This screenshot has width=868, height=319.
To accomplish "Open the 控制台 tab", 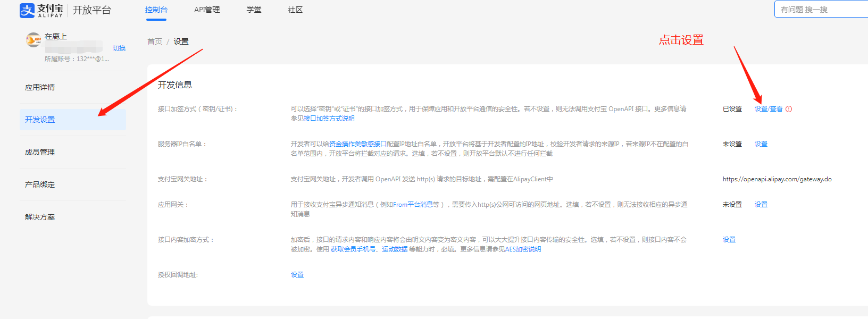I will pyautogui.click(x=156, y=10).
